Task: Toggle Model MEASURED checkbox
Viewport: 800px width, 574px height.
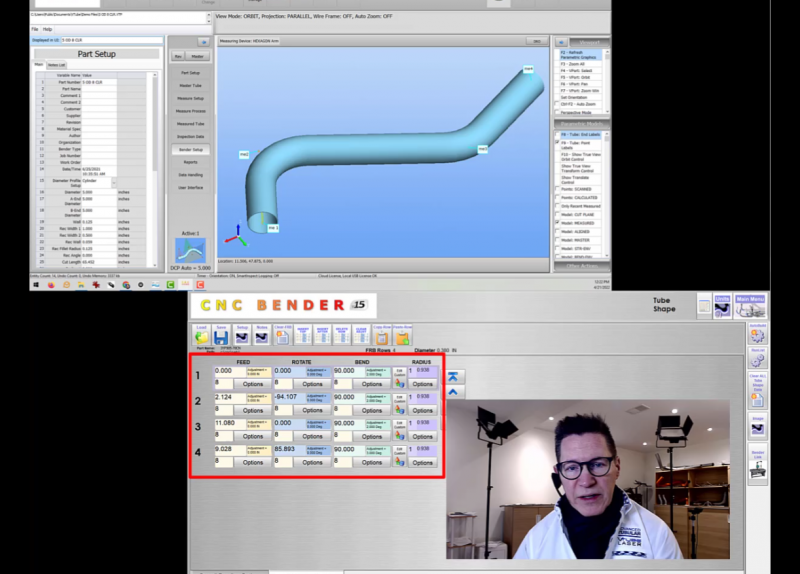Action: [558, 223]
